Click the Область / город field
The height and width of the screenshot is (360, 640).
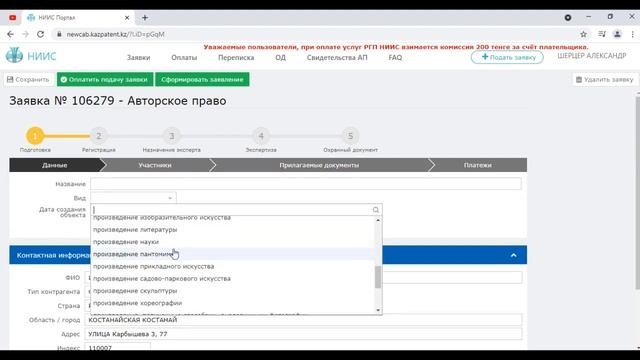coord(303,320)
